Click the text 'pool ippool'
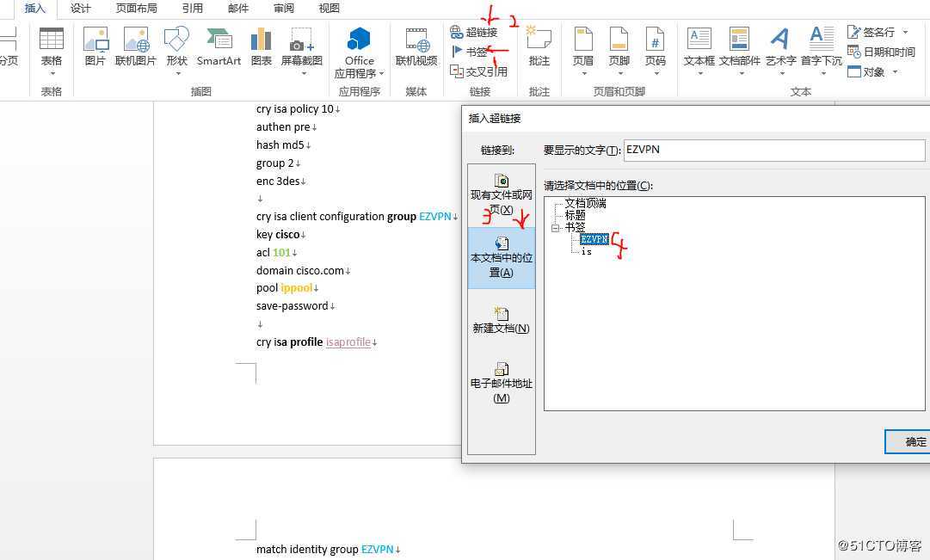Image resolution: width=930 pixels, height=560 pixels. coord(284,288)
